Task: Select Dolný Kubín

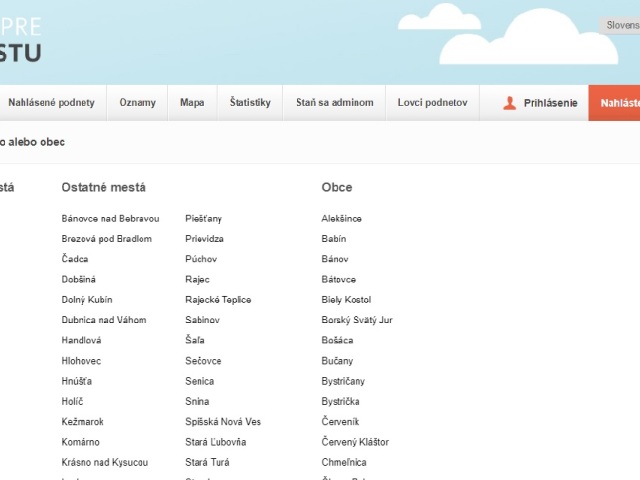Action: pos(87,300)
